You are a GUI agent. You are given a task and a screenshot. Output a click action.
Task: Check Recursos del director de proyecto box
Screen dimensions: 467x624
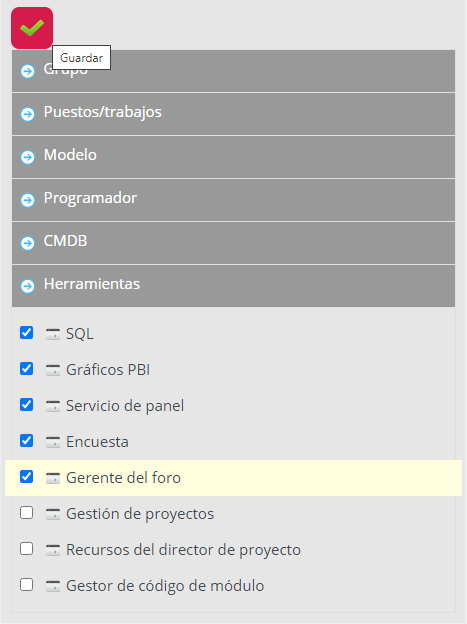click(27, 549)
